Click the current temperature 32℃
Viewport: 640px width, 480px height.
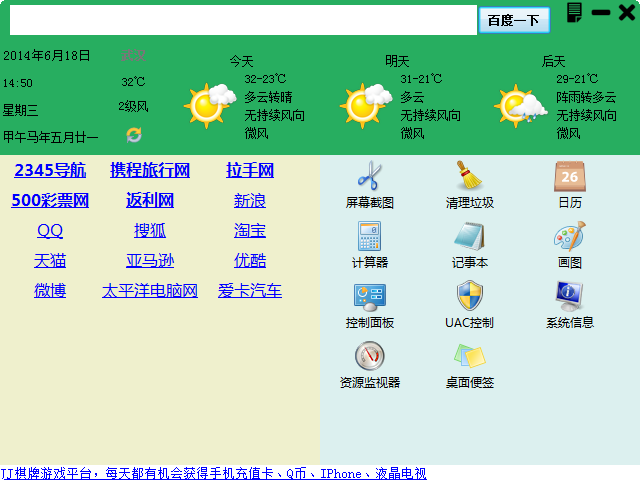coord(133,82)
